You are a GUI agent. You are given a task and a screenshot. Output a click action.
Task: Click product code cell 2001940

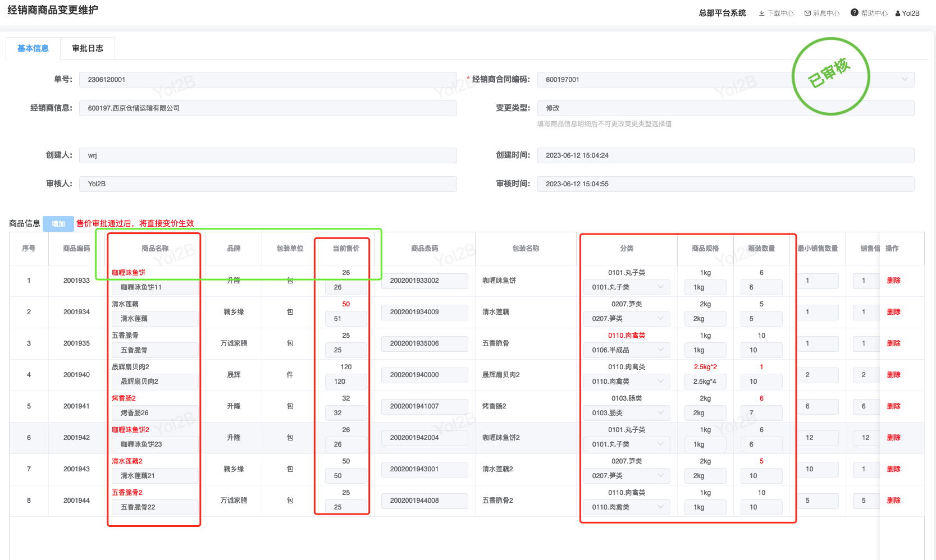[x=76, y=375]
